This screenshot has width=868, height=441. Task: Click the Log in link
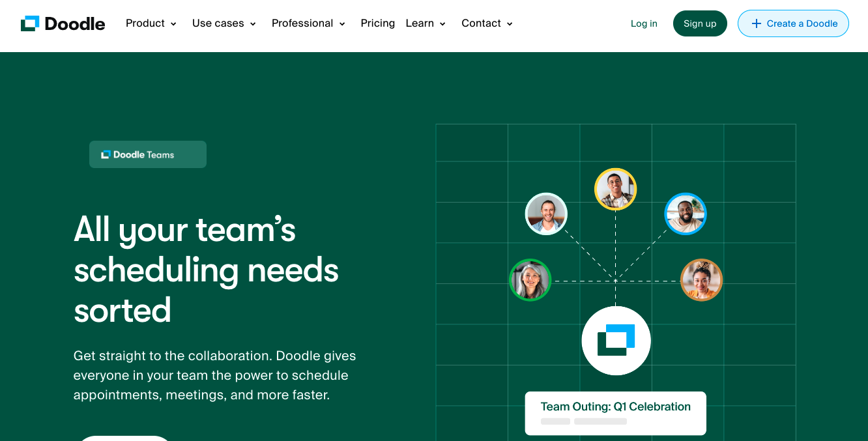644,23
